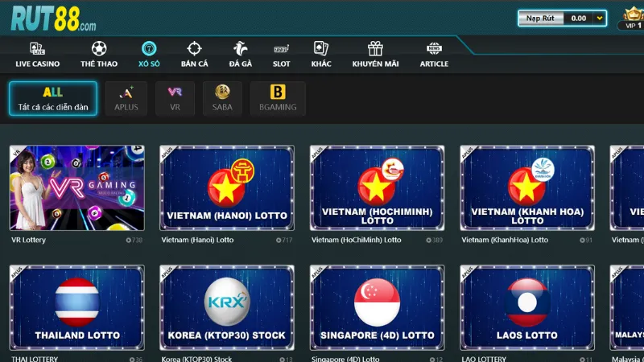This screenshot has width=644, height=362.
Task: Open Vietnam (Hanoi) Lotto game card
Action: coord(227,187)
